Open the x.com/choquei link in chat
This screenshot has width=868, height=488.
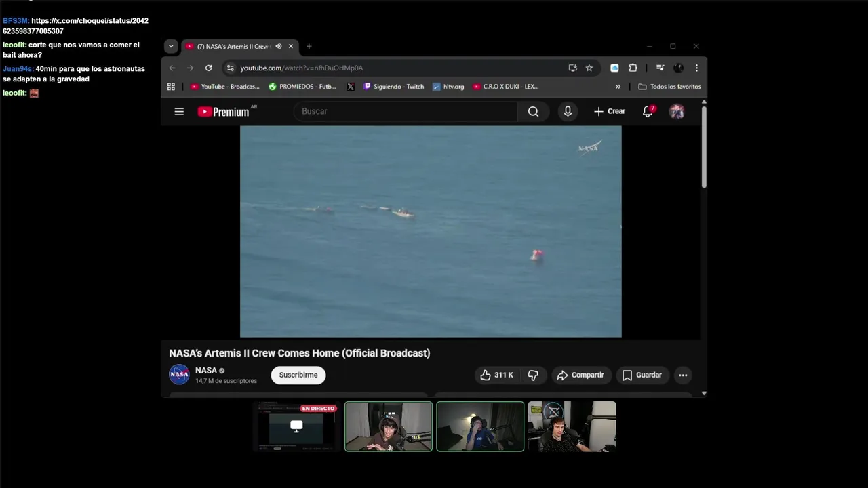75,26
